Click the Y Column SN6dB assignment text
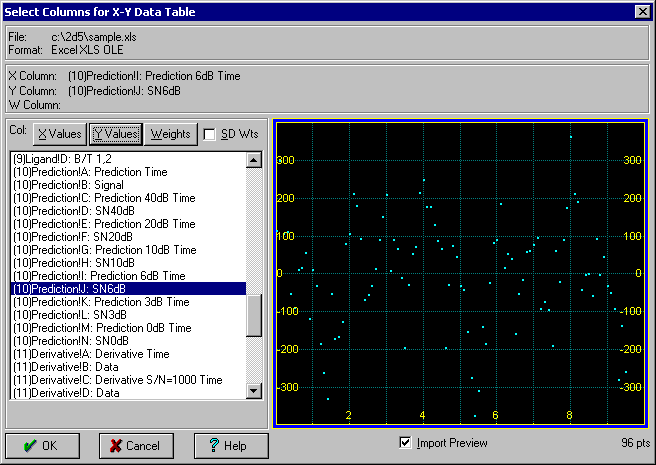This screenshot has height=465, width=656. click(124, 90)
